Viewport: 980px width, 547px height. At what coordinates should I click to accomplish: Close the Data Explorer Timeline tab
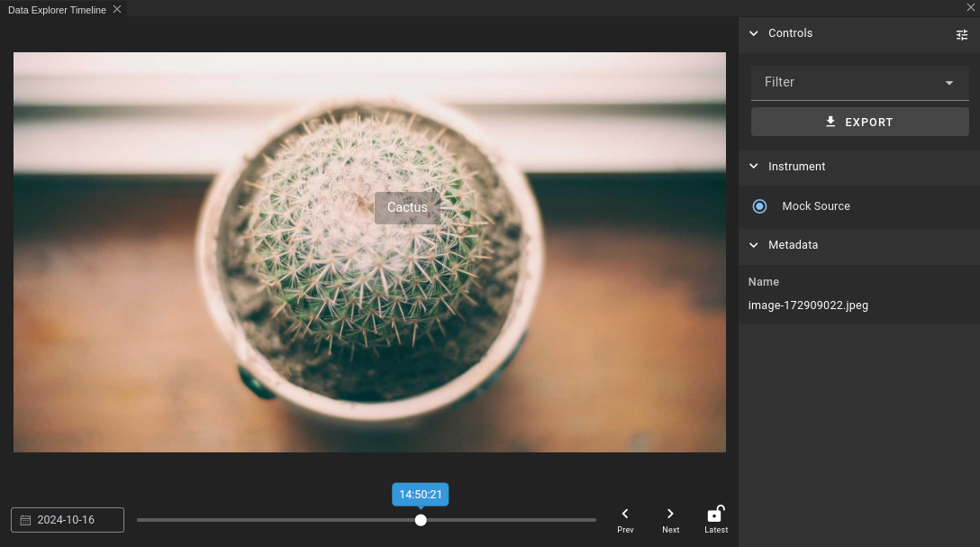117,9
